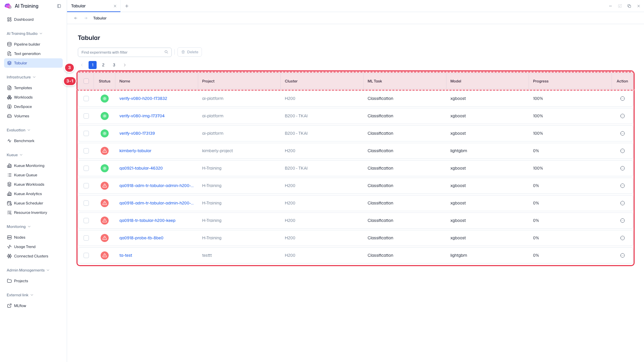
Task: Open action menu for kimberly-tabular row
Action: point(622,151)
